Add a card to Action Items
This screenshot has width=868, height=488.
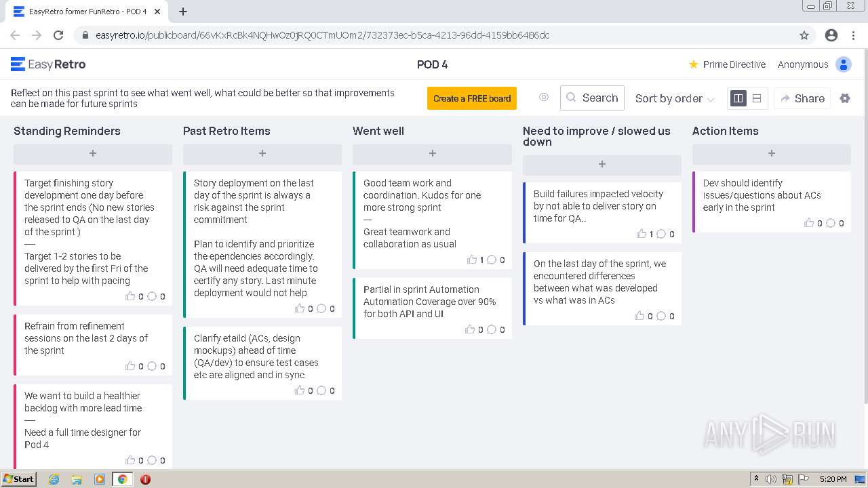tap(772, 154)
